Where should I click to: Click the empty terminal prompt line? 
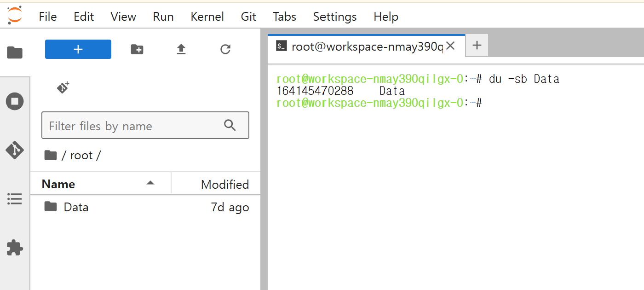379,103
